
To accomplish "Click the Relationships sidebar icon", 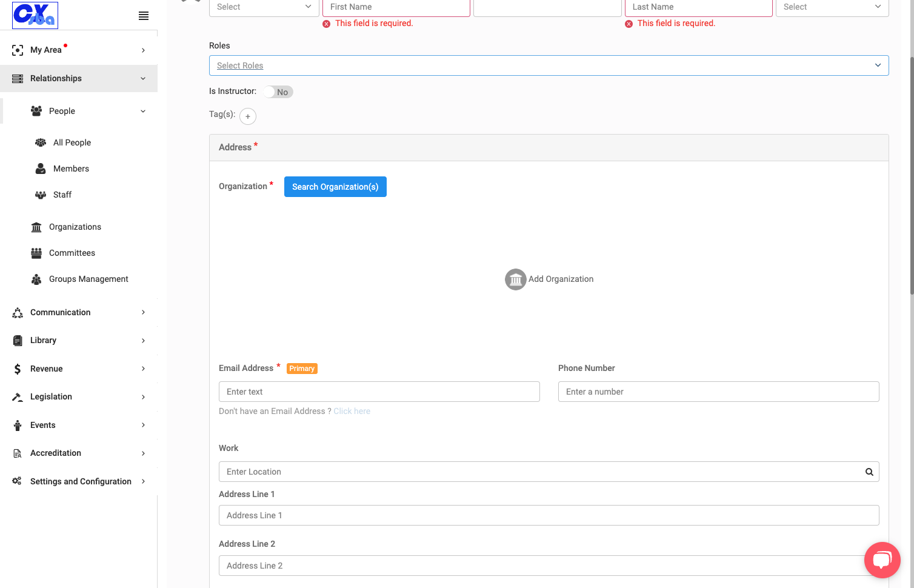I will tap(18, 79).
